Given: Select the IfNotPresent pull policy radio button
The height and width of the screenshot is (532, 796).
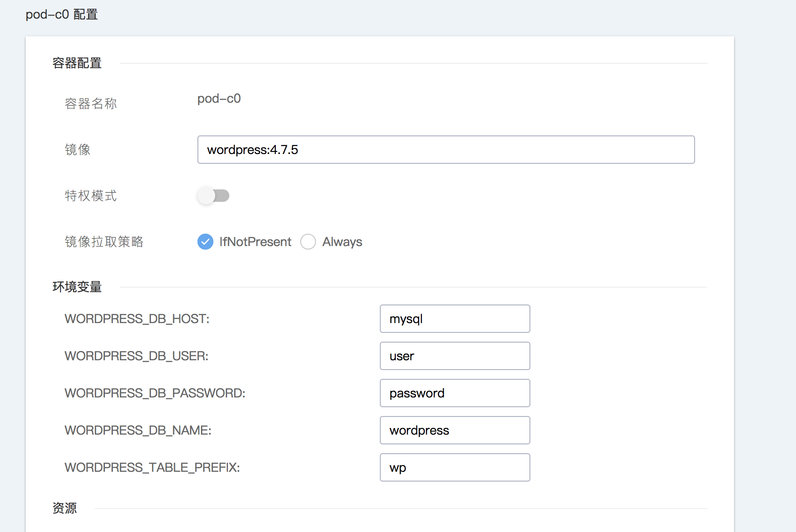Looking at the screenshot, I should pos(205,242).
